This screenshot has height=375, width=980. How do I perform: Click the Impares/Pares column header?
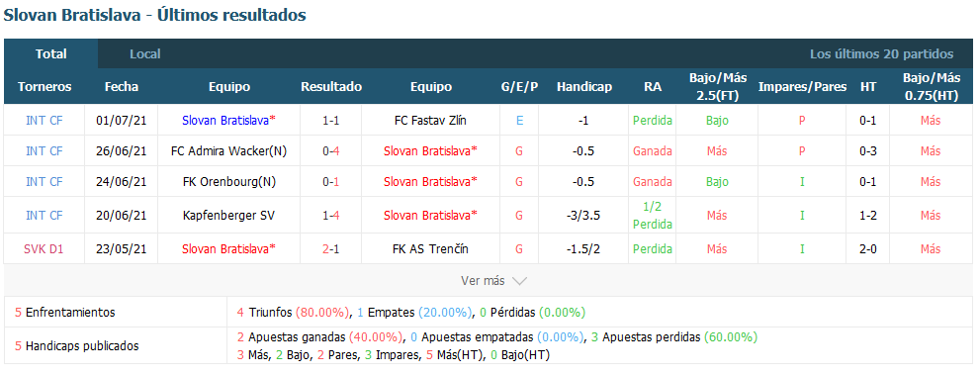pos(802,87)
